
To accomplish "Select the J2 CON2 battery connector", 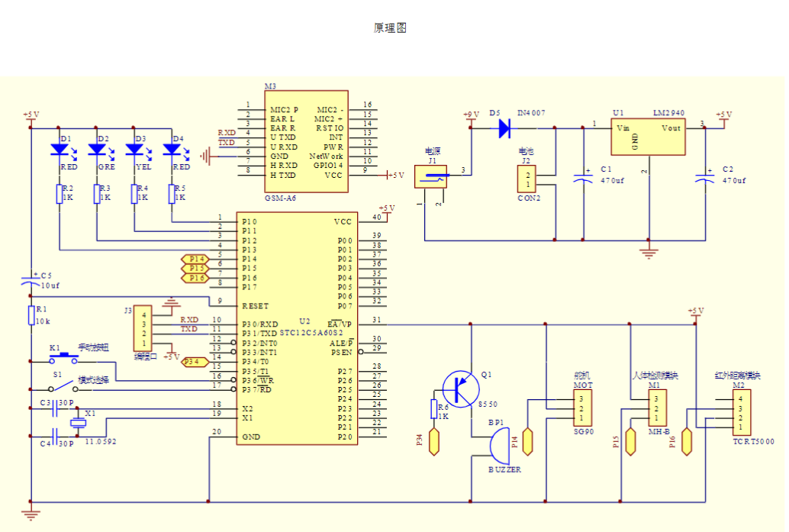I will coord(527,179).
